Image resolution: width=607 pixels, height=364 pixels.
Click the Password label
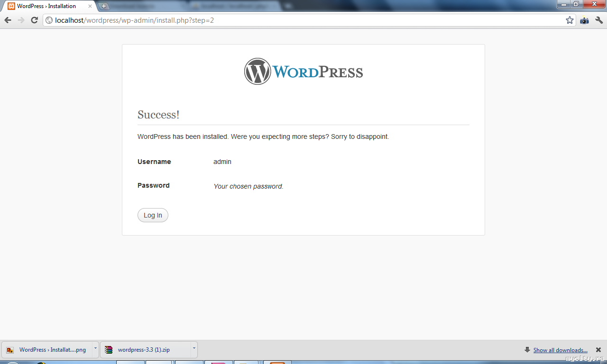pos(154,185)
